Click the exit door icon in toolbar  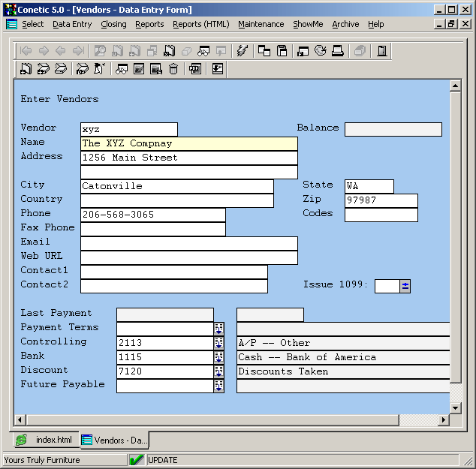[382, 51]
